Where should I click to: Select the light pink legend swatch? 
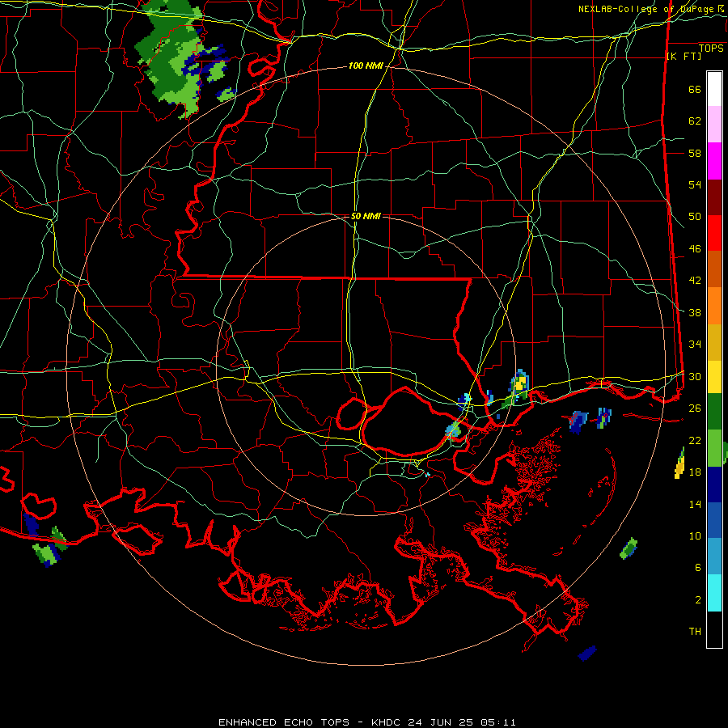point(714,125)
